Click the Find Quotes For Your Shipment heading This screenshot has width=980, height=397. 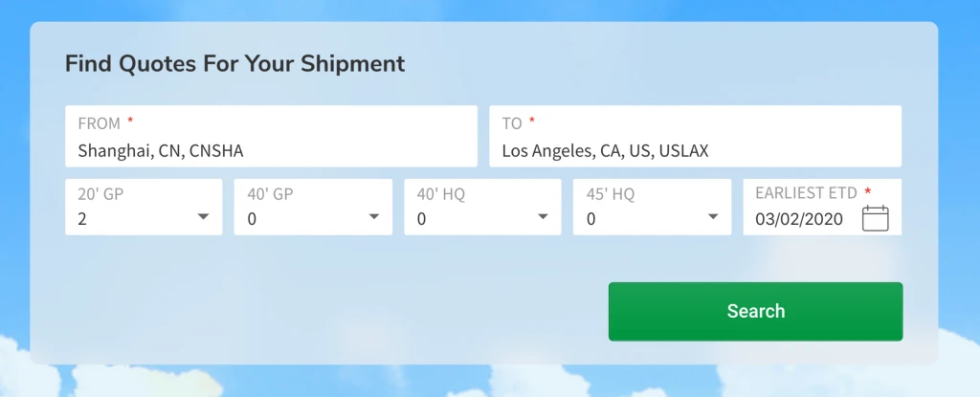click(x=234, y=64)
